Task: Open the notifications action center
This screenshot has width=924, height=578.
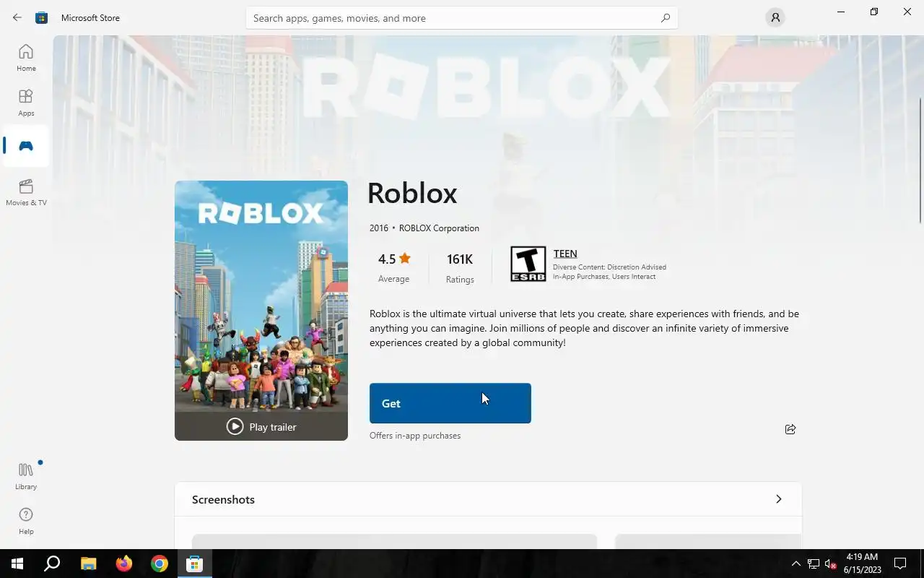Action: (x=900, y=564)
